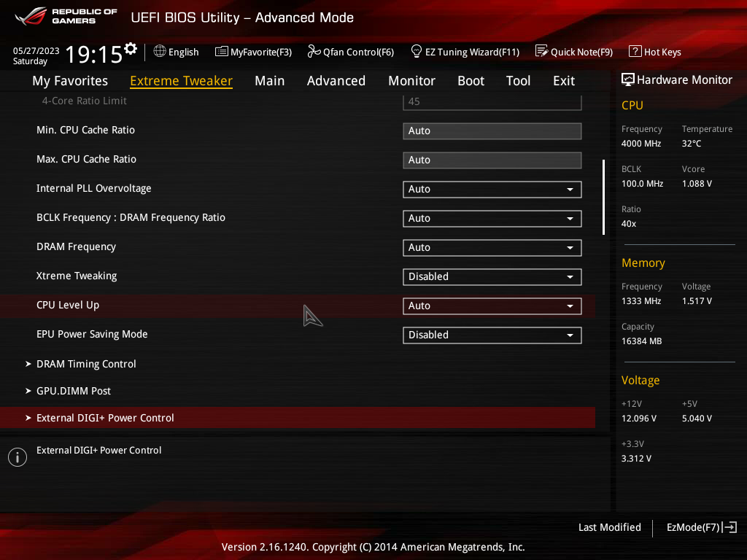Image resolution: width=747 pixels, height=560 pixels.
Task: Click the system time 19:15
Action: [x=94, y=54]
